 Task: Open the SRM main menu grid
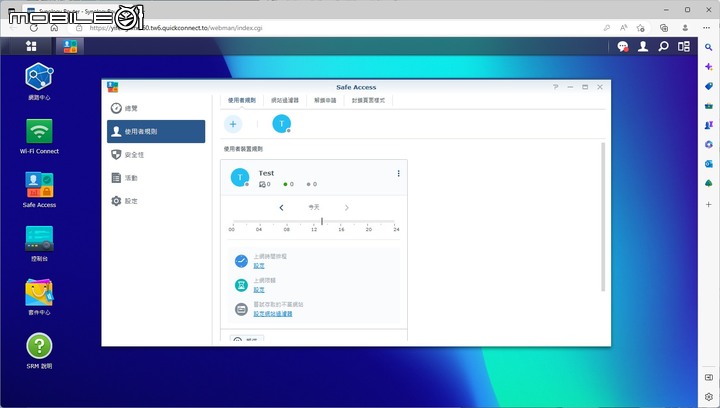tap(31, 46)
